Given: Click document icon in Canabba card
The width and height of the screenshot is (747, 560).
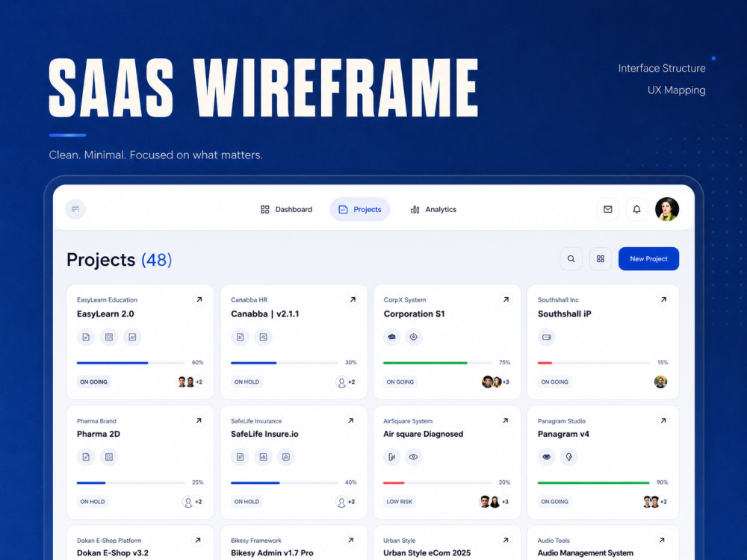Looking at the screenshot, I should point(240,337).
